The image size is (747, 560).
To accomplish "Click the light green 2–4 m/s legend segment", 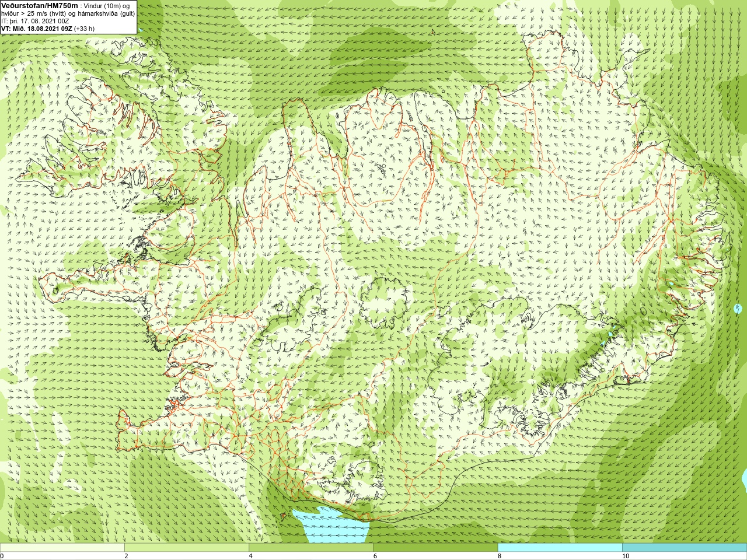I will click(x=187, y=548).
